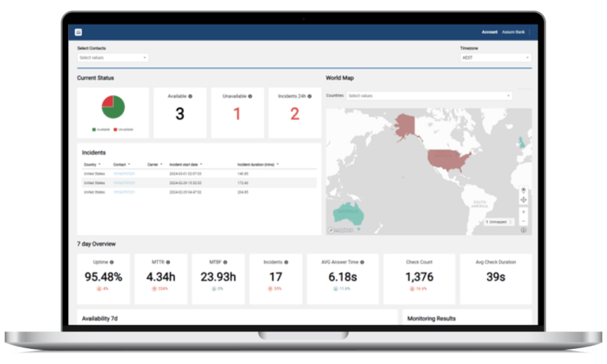
Task: Click the info icon beside Unavailable
Action: (250, 96)
